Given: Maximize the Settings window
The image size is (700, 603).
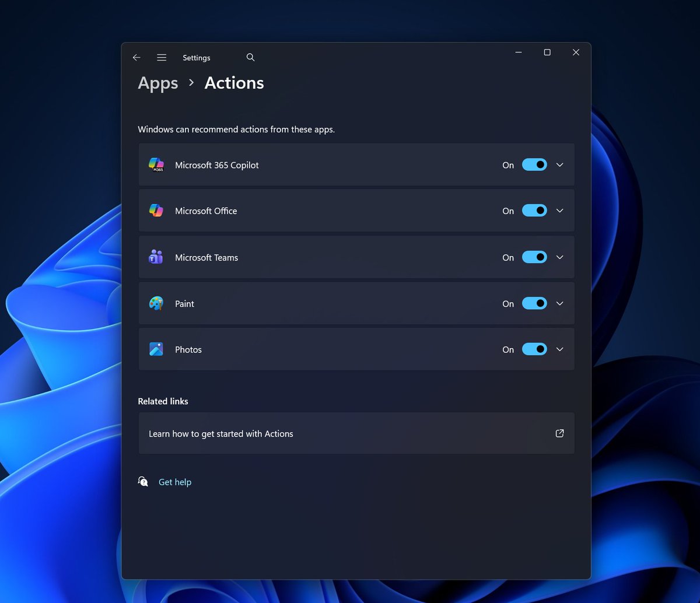Looking at the screenshot, I should pyautogui.click(x=547, y=52).
